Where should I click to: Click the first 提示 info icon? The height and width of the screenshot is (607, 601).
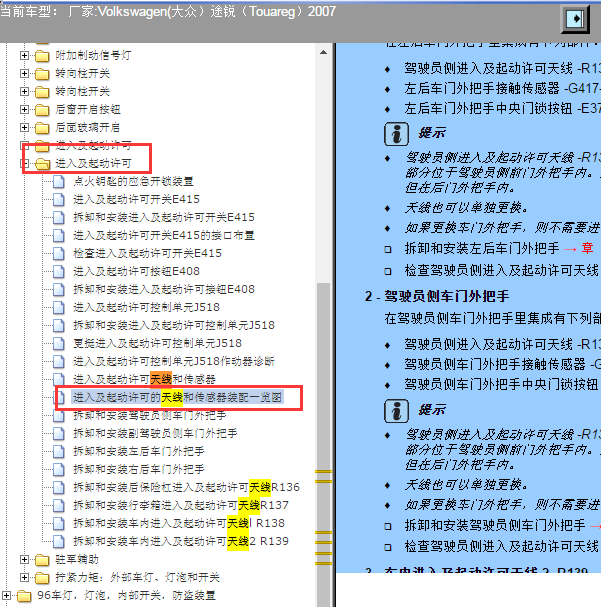[396, 134]
